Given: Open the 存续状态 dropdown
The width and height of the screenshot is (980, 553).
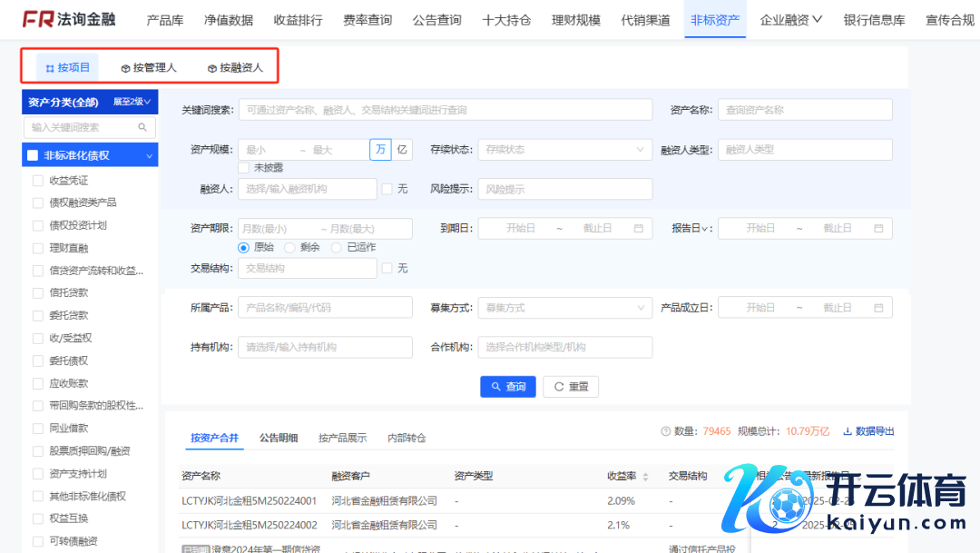Looking at the screenshot, I should coord(564,150).
